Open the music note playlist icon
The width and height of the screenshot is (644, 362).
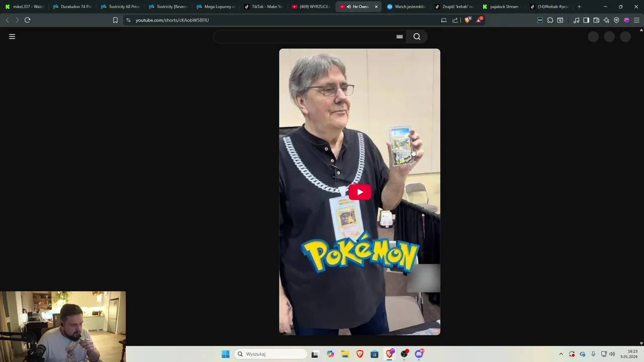[576, 20]
